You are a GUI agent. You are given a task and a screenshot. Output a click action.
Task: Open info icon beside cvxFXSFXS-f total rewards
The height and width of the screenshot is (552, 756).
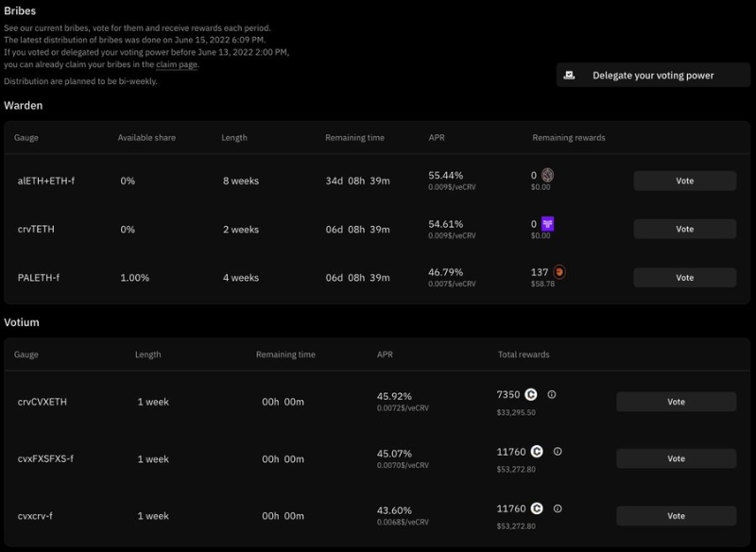pyautogui.click(x=558, y=452)
